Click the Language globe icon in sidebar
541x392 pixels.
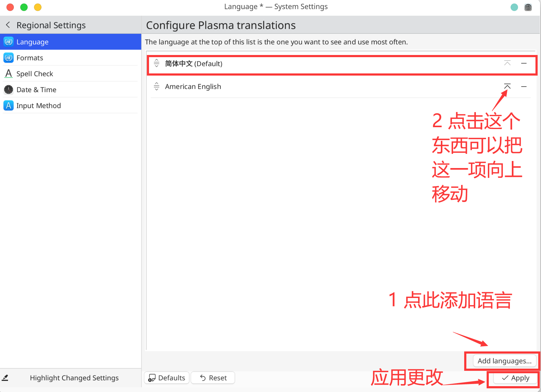(9, 42)
